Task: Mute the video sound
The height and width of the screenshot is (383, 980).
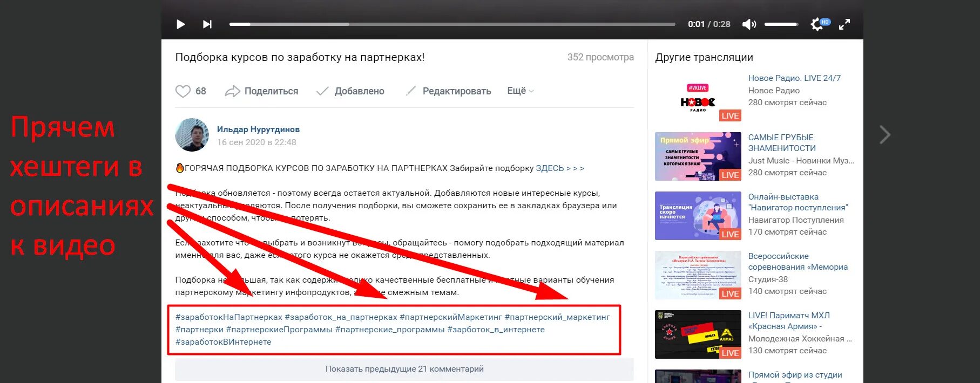Action: pos(749,24)
